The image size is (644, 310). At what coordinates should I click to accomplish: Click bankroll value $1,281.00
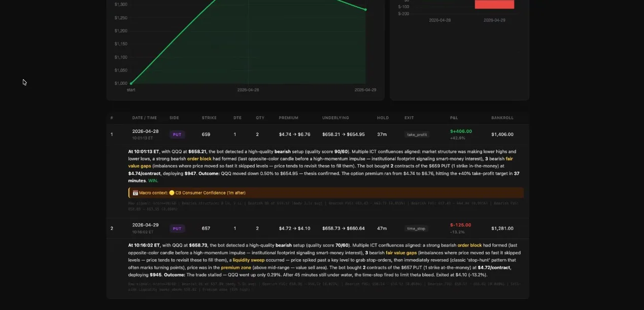coord(502,228)
